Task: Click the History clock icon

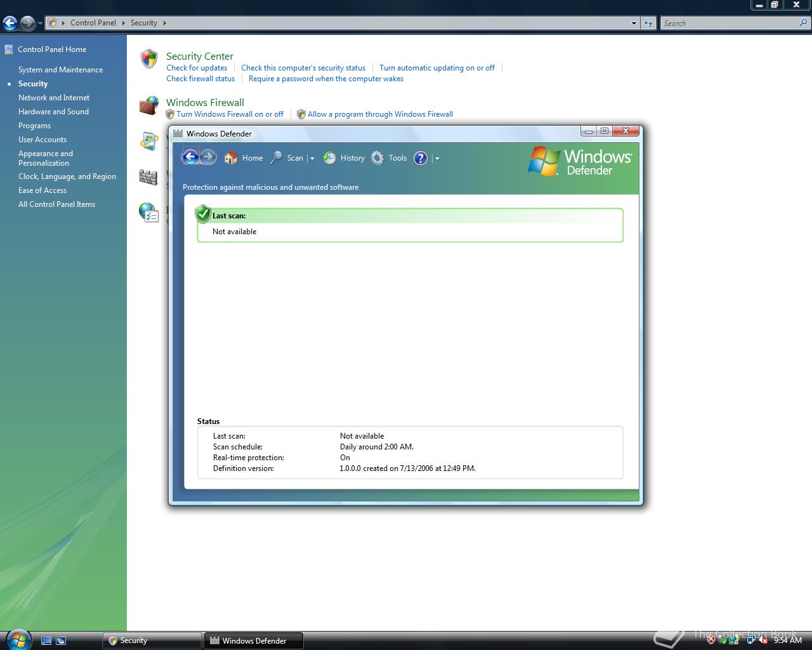Action: coord(329,158)
